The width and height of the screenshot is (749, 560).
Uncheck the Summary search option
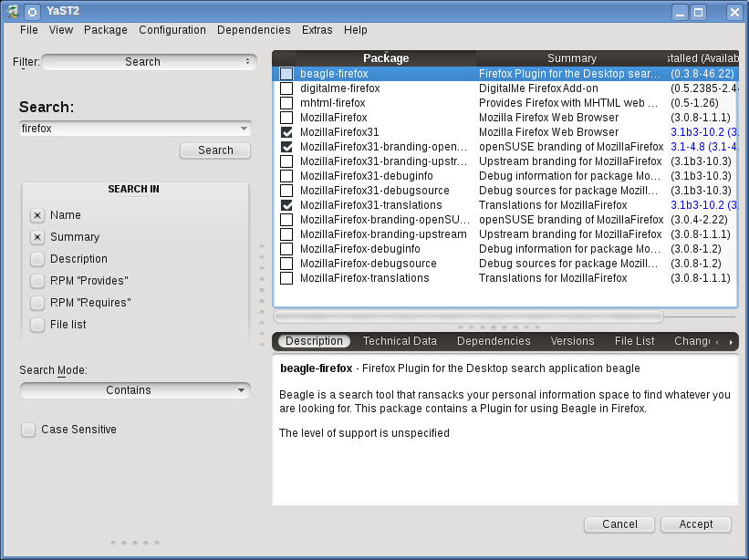pyautogui.click(x=37, y=237)
